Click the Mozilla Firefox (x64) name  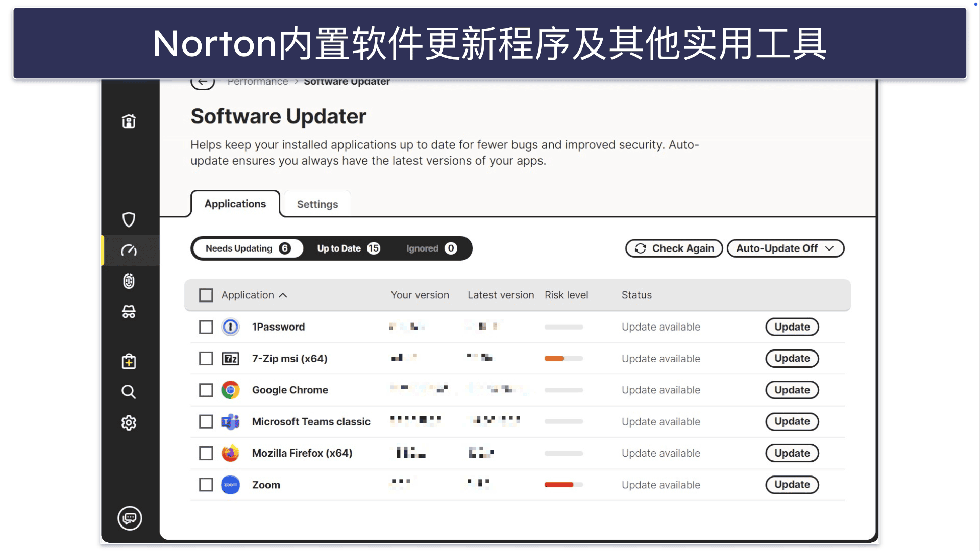click(x=302, y=453)
